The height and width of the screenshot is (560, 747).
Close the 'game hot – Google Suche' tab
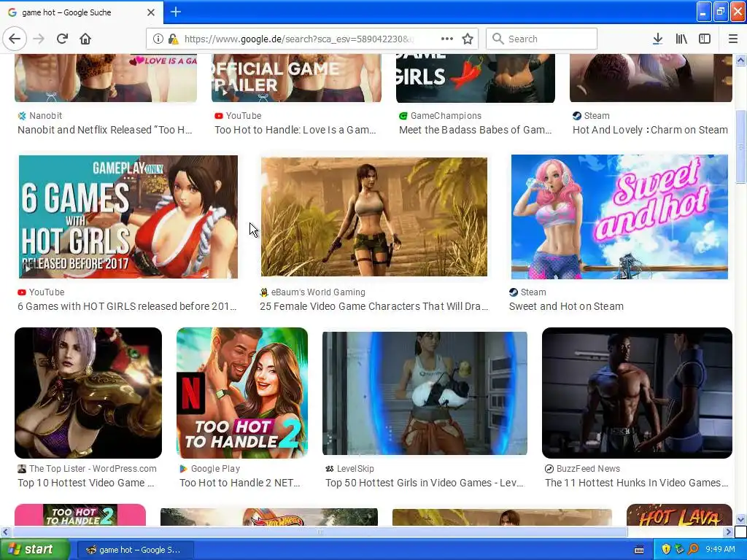(151, 12)
